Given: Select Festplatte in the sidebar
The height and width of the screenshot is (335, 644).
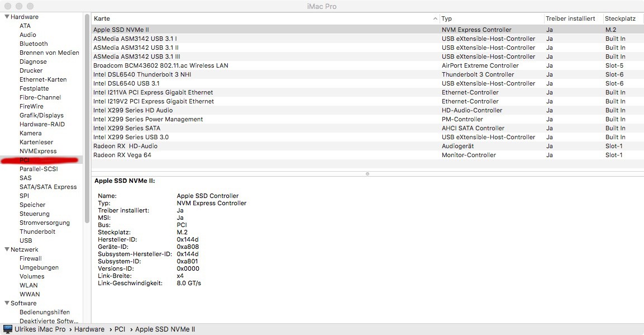Looking at the screenshot, I should pyautogui.click(x=34, y=88).
